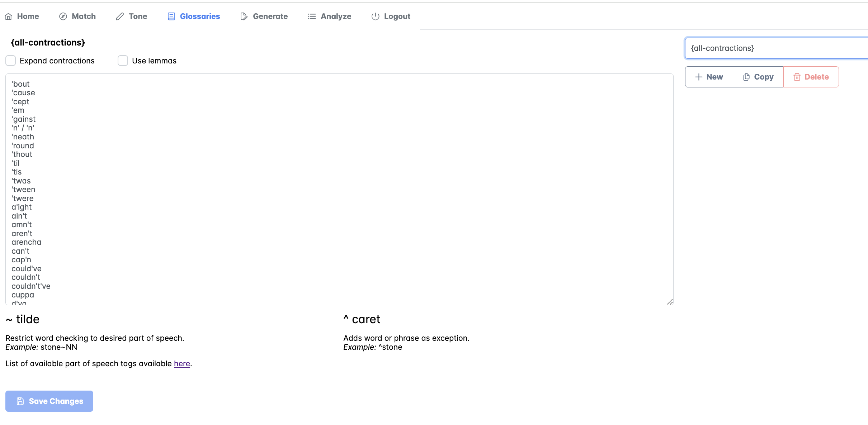Click the Match compass icon
The image size is (868, 425).
63,16
